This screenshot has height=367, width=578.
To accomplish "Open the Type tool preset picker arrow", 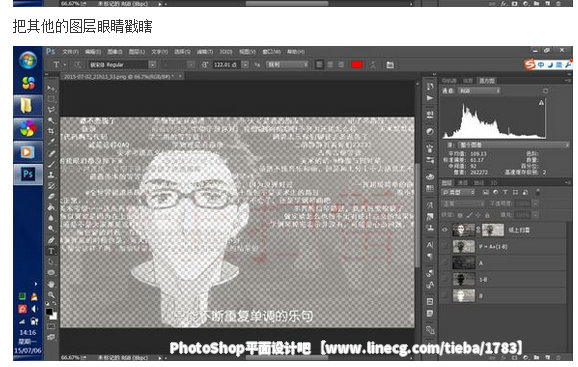I will pos(65,65).
